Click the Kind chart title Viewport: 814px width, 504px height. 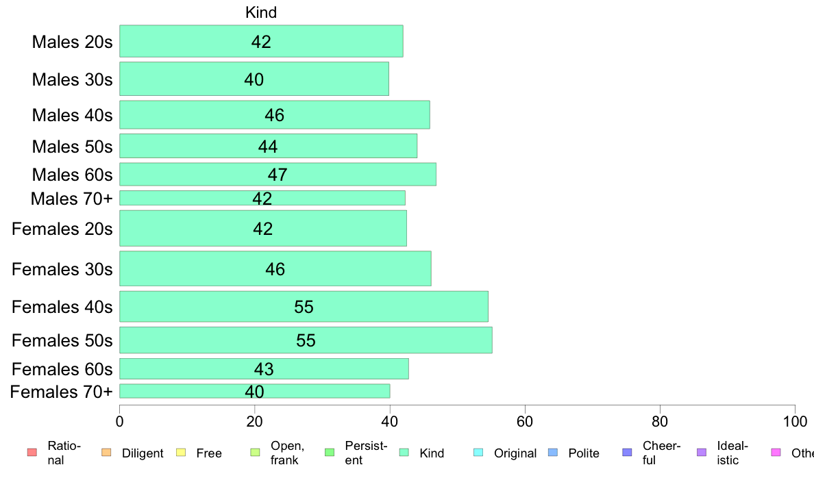tap(261, 12)
